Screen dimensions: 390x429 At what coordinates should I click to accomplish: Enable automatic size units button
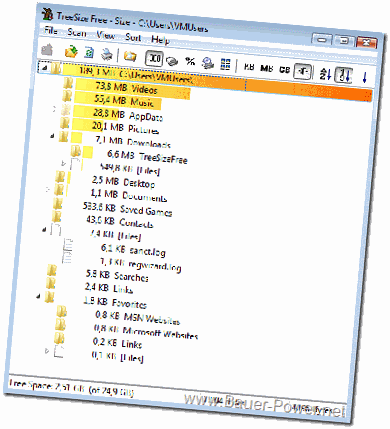point(303,71)
